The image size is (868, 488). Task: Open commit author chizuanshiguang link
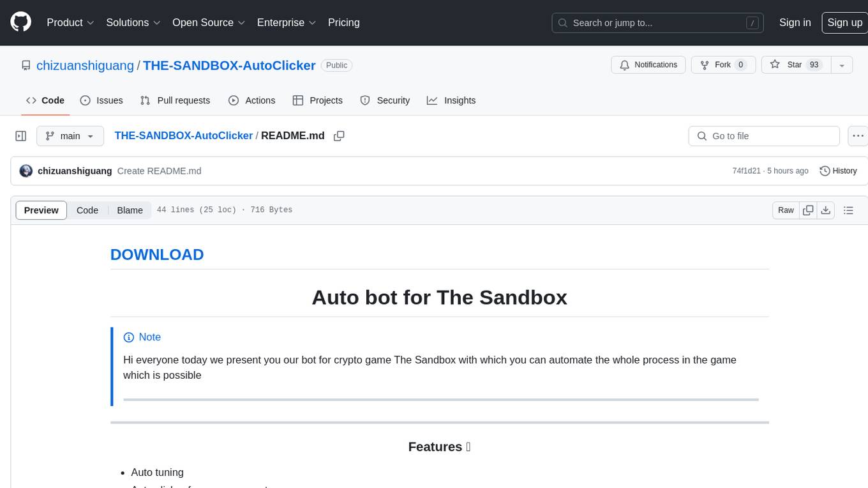click(x=75, y=171)
